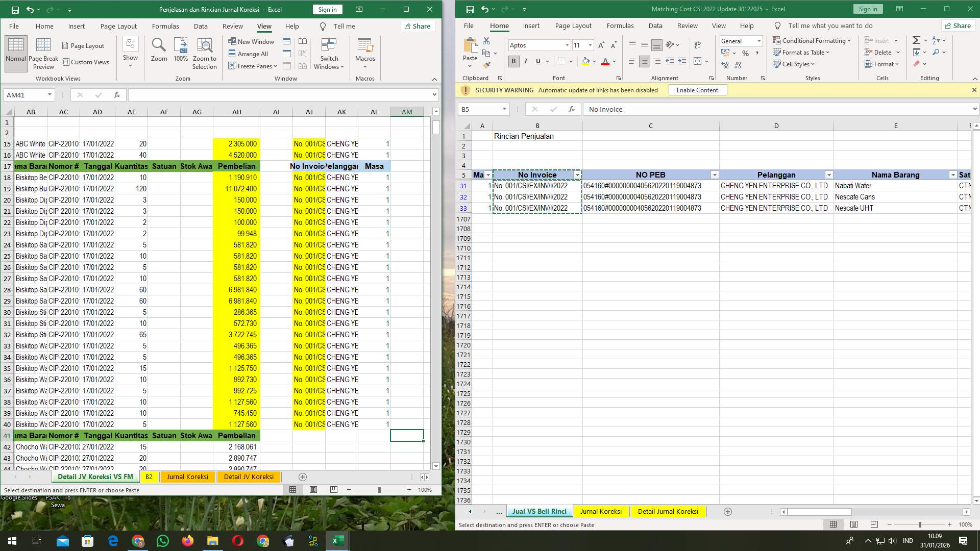Open the Fill Color bucket icon
The height and width of the screenshot is (551, 980).
[x=586, y=61]
